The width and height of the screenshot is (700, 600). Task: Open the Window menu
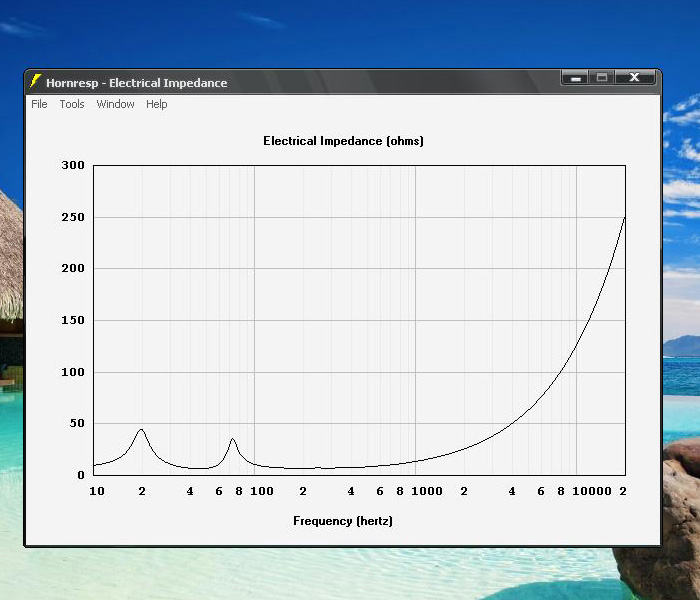(x=115, y=104)
